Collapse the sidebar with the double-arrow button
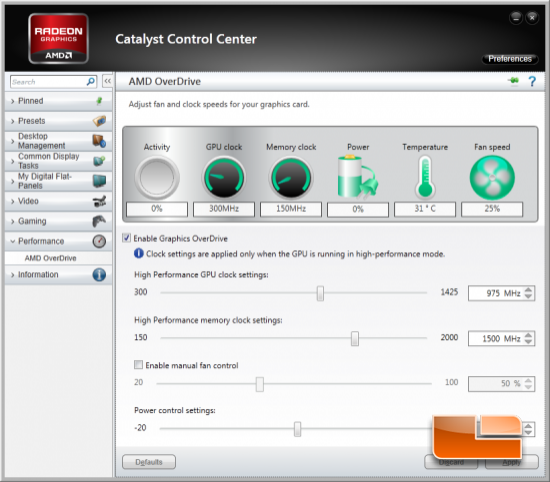The height and width of the screenshot is (482, 550). coord(107,81)
